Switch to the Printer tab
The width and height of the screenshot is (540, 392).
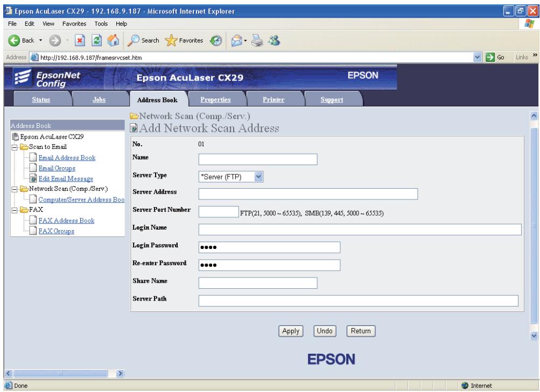point(273,99)
